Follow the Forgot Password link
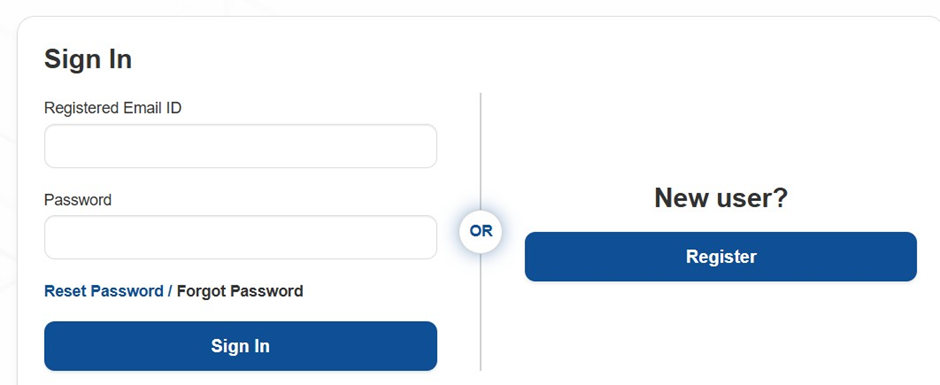The width and height of the screenshot is (940, 385). (x=240, y=291)
